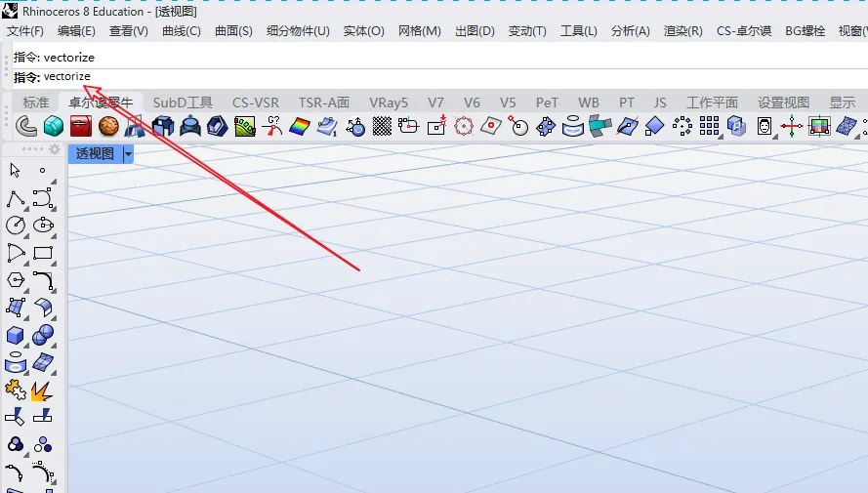This screenshot has height=493, width=868.
Task: Click the blue ring cylinder icon
Action: (x=573, y=126)
